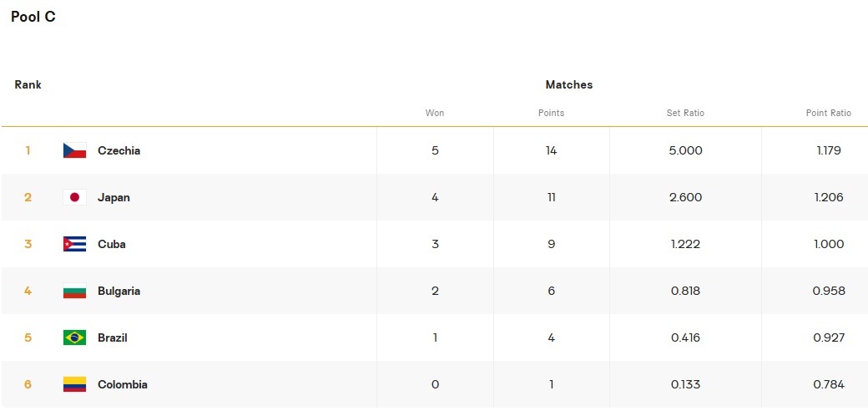This screenshot has width=868, height=411.
Task: Select the Cuba team name
Action: coord(112,244)
